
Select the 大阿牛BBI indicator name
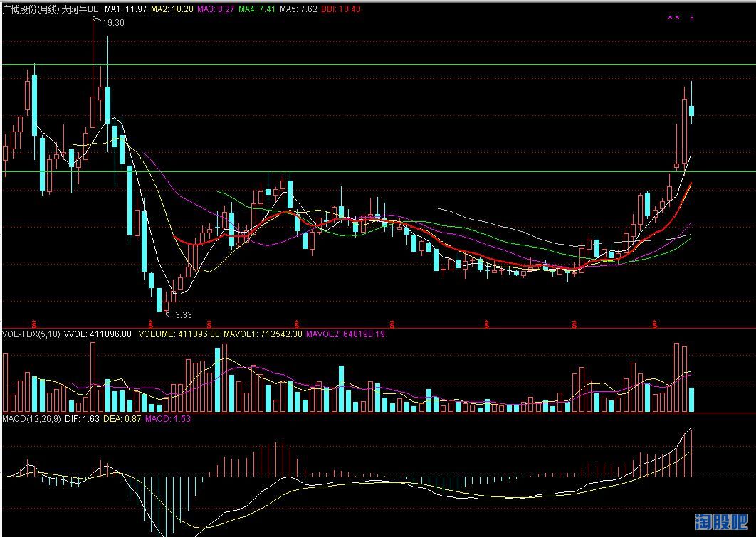[x=82, y=9]
